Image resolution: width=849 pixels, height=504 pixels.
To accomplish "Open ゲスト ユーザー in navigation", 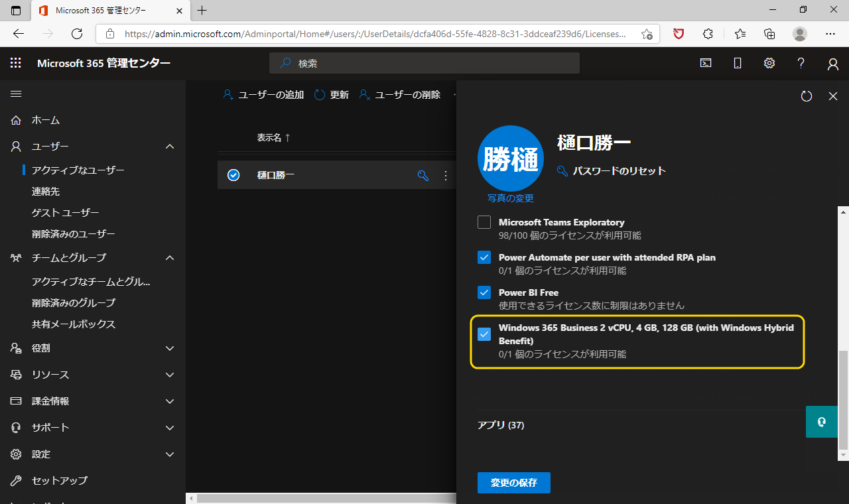I will click(x=66, y=213).
